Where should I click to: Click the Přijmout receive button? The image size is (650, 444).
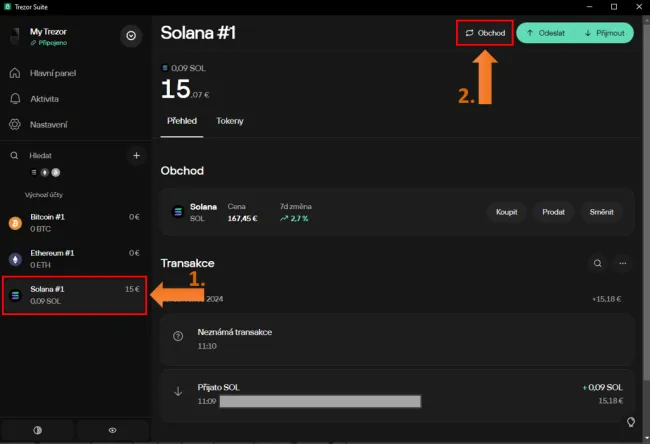603,33
